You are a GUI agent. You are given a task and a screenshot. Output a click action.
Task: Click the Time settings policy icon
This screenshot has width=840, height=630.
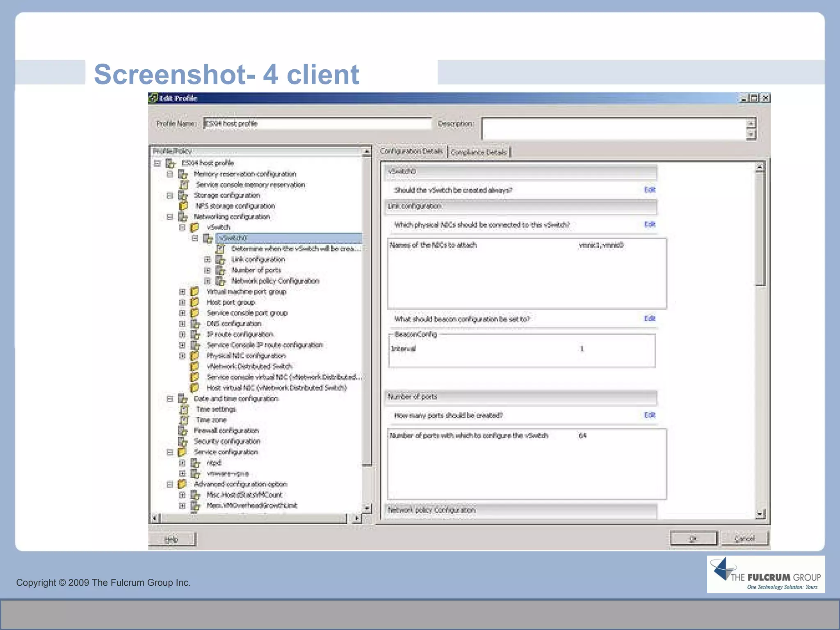(184, 409)
